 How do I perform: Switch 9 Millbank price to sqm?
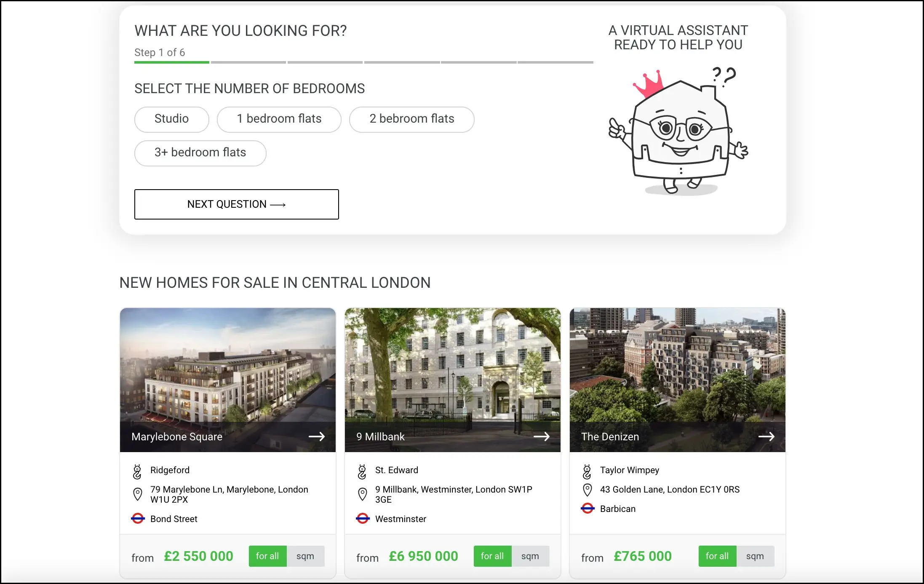(x=530, y=556)
